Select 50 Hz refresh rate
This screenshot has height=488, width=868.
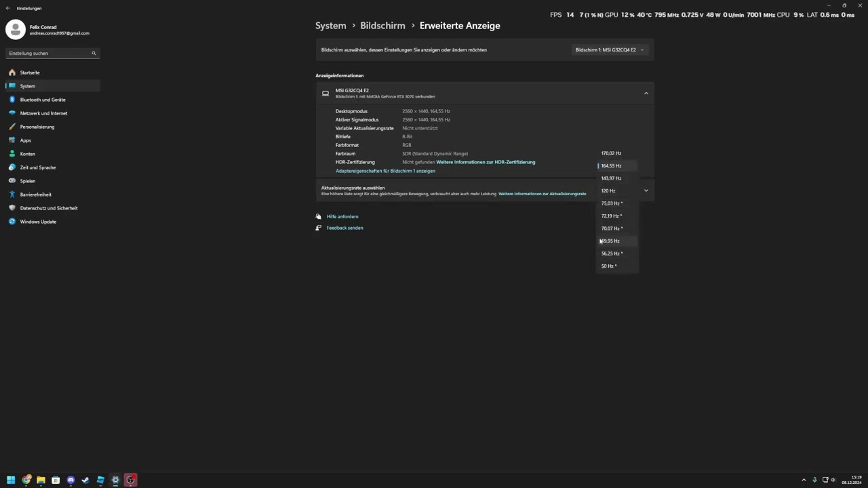618,266
